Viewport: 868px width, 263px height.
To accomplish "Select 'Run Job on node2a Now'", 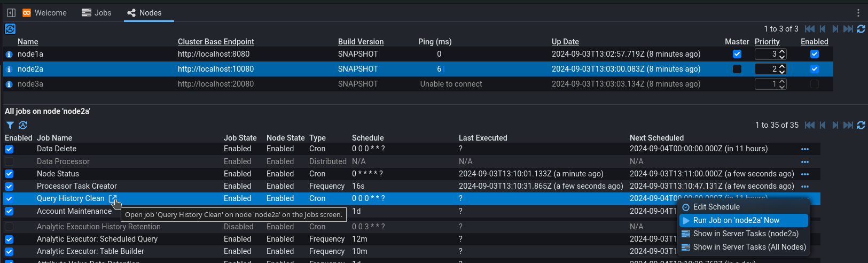I will pos(736,220).
